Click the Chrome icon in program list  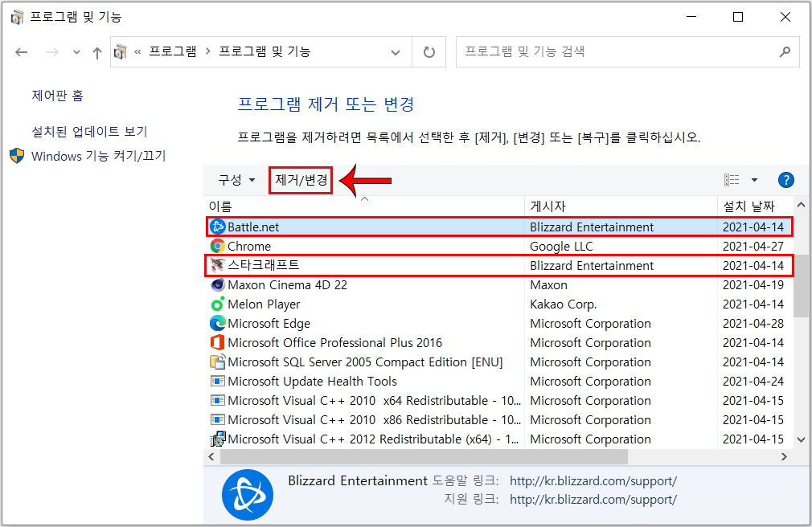pos(218,246)
